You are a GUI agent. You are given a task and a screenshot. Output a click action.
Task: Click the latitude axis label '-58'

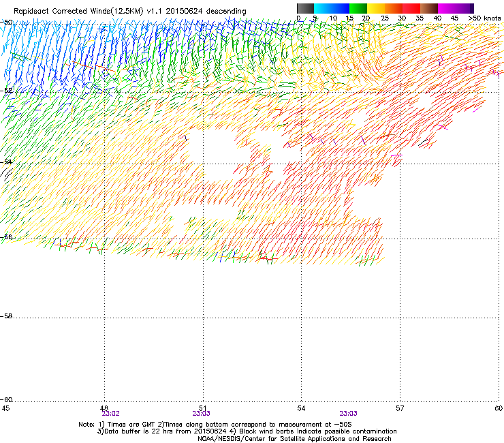tap(6, 316)
